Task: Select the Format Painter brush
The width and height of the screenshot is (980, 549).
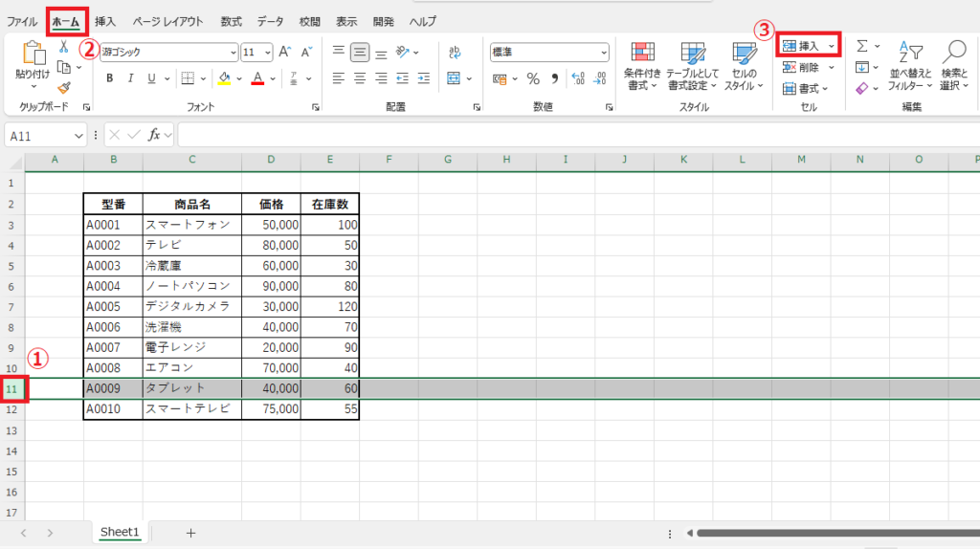Action: [64, 87]
